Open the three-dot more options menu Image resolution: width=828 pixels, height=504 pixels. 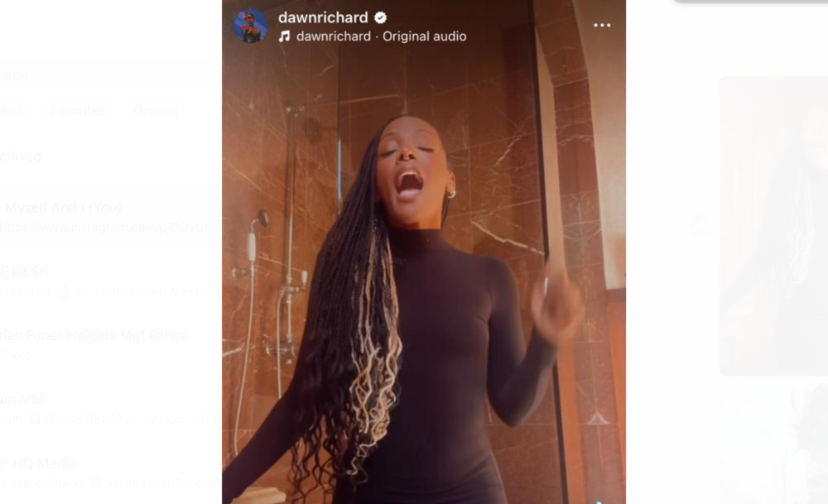click(602, 26)
